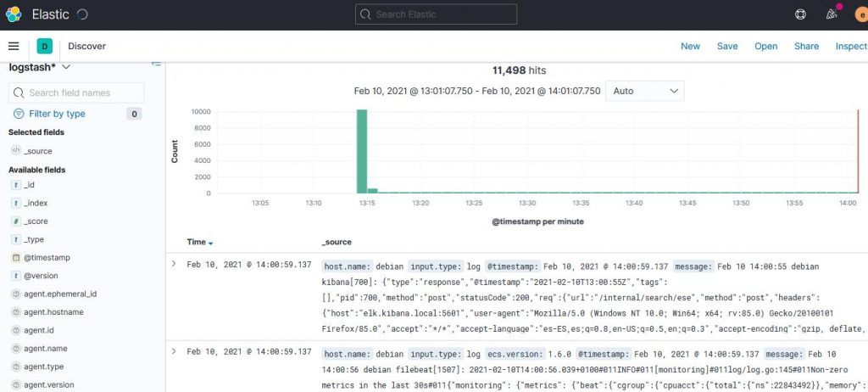The height and width of the screenshot is (392, 868).
Task: Click Filter by type button
Action: point(49,114)
